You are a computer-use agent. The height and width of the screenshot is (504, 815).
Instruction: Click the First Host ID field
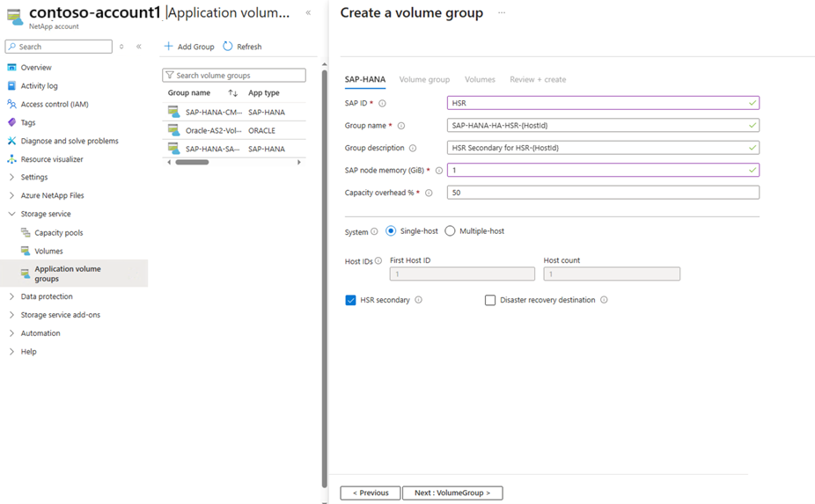[462, 274]
